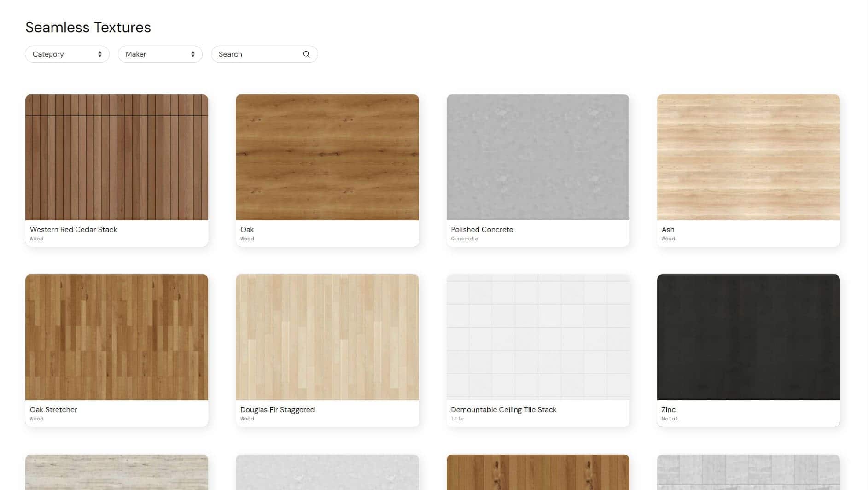The height and width of the screenshot is (490, 868).
Task: Click the Wood category label under Oak
Action: [247, 239]
